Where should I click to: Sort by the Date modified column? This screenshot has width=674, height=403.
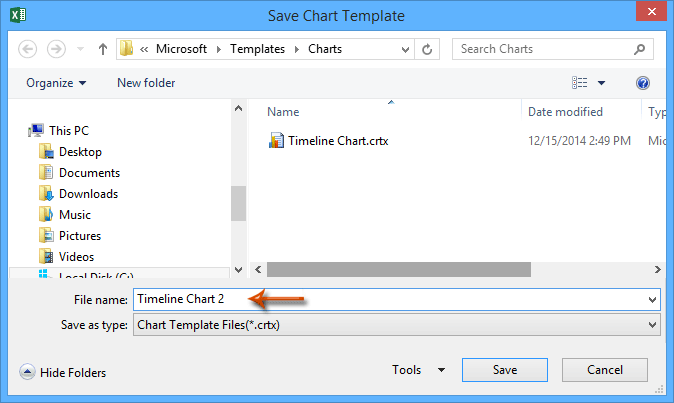pos(565,112)
